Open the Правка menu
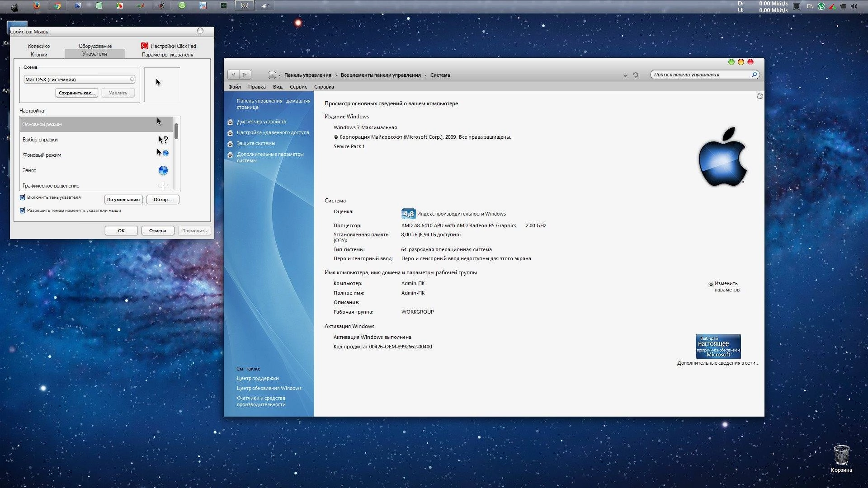This screenshot has width=868, height=488. (x=257, y=87)
